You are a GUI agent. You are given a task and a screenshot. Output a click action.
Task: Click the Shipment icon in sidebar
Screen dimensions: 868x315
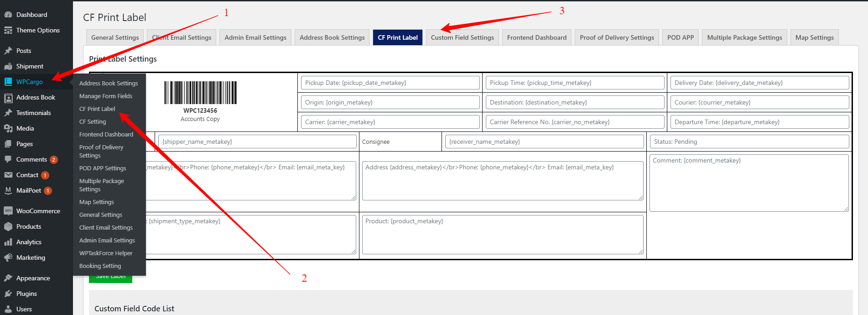click(8, 66)
